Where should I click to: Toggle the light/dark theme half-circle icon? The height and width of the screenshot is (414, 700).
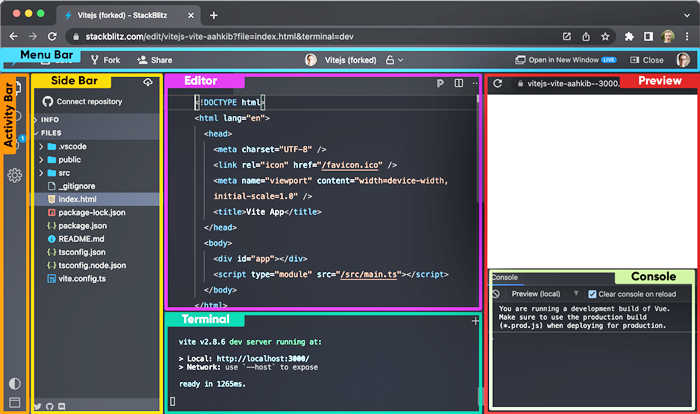tap(15, 383)
